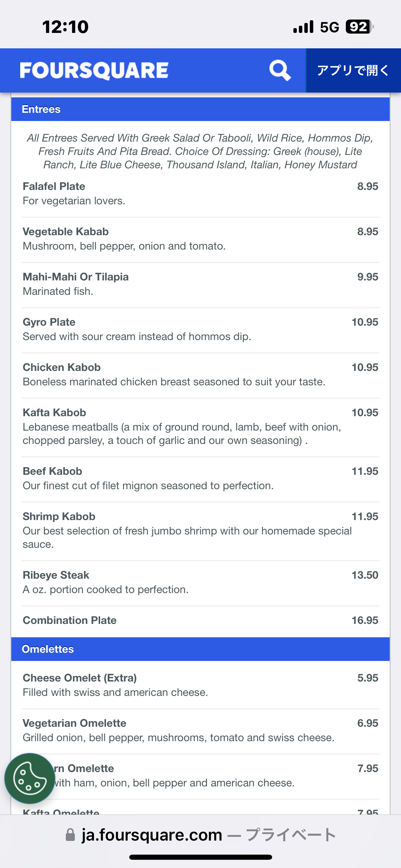The width and height of the screenshot is (401, 868).
Task: Tap the Falafel Plate menu item
Action: pyautogui.click(x=54, y=186)
